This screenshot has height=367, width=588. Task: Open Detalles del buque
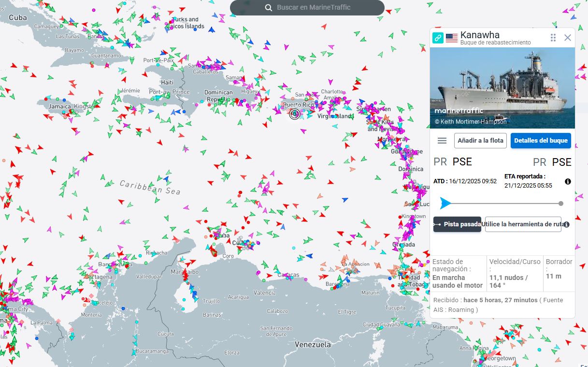coord(541,141)
